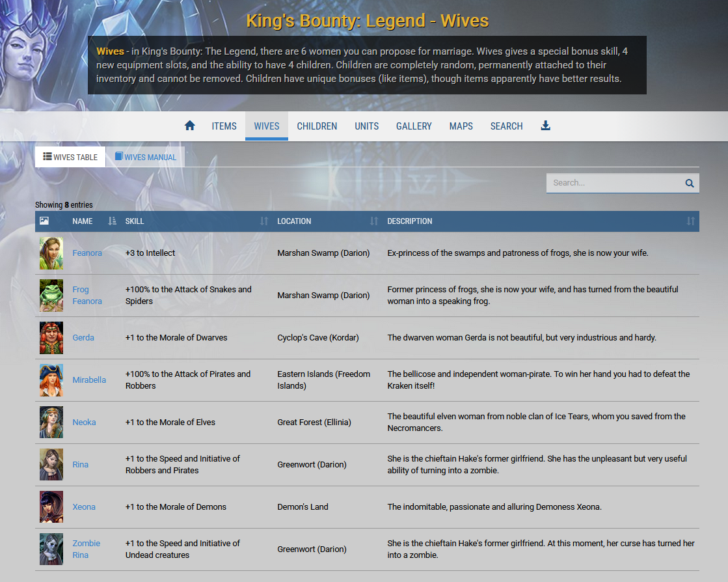
Task: Click the Location column header label
Action: 294,221
